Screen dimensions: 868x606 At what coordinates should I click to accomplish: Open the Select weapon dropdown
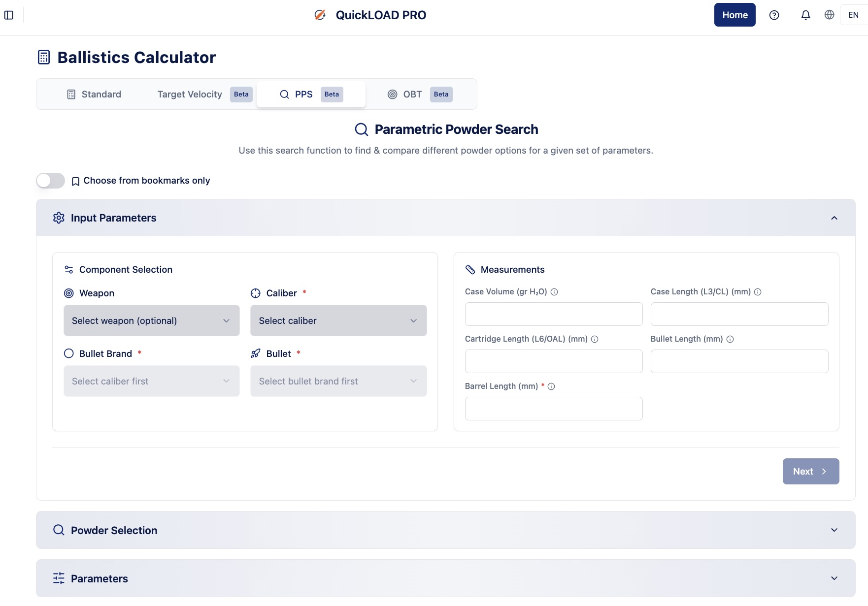(x=151, y=320)
